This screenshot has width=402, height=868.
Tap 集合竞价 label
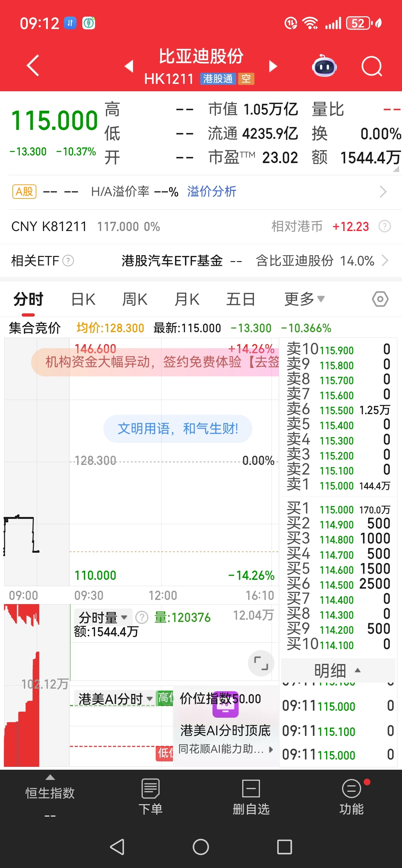[x=35, y=328]
